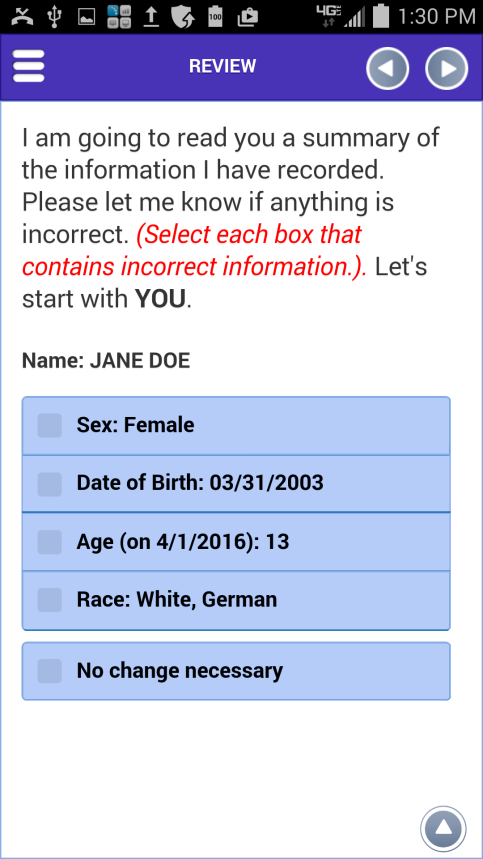Viewport: 483px width, 859px height.
Task: Tap the upload arrow notification icon
Action: tap(152, 17)
